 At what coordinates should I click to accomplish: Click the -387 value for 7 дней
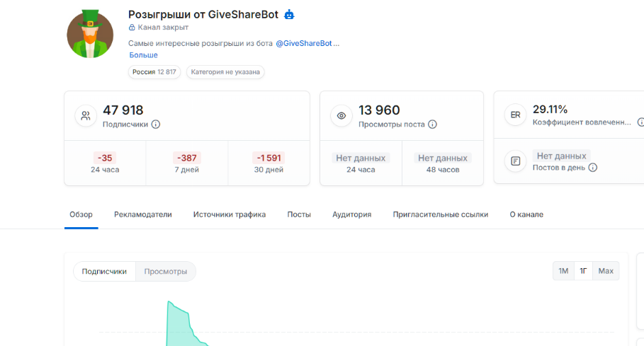pos(187,158)
